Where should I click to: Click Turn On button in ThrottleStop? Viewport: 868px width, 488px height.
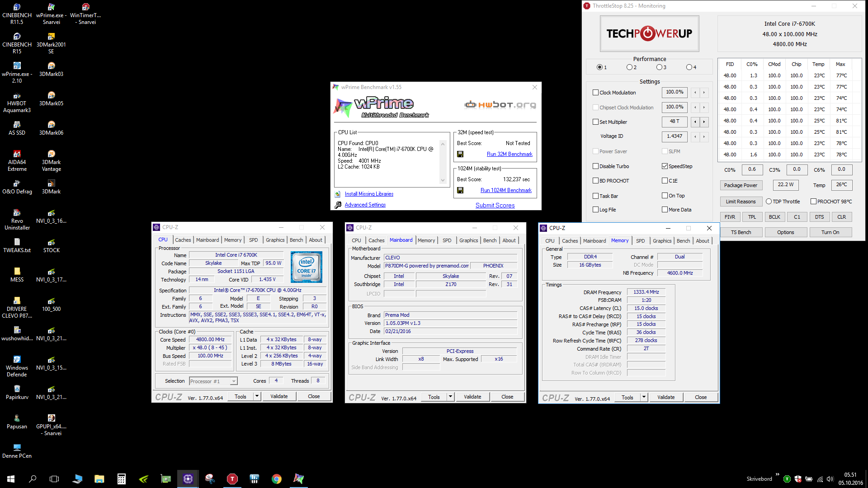830,232
